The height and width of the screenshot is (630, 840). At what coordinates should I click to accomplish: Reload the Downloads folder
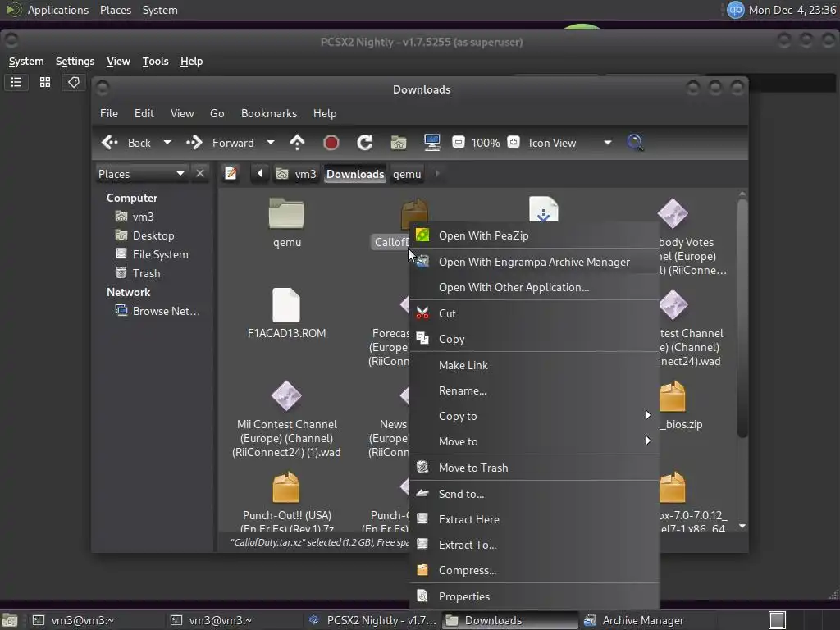365,143
